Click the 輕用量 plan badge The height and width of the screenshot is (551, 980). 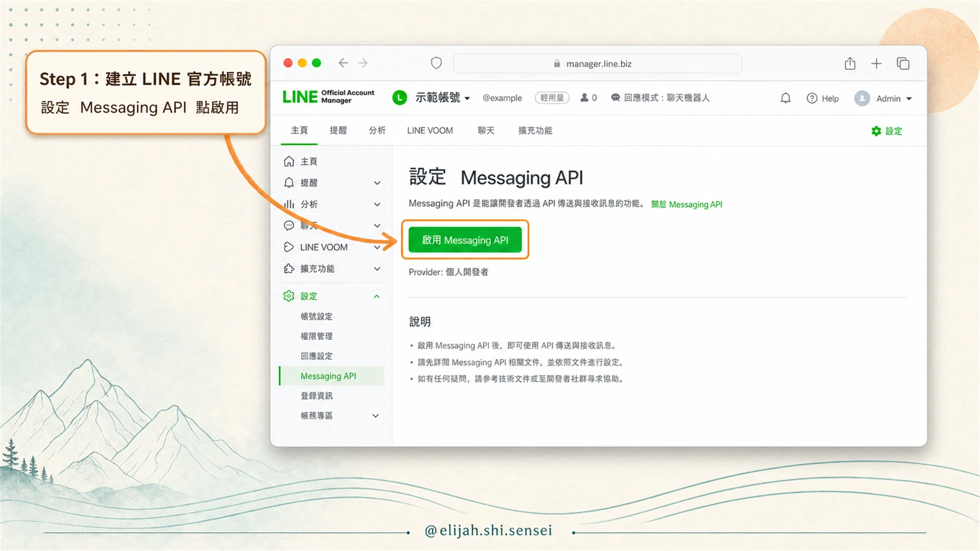pos(552,97)
